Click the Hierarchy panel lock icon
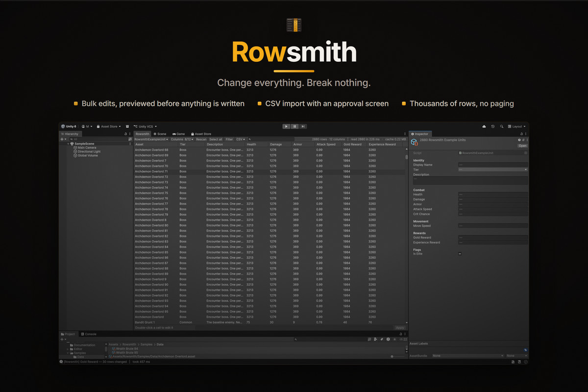Image resolution: width=588 pixels, height=392 pixels. click(125, 134)
